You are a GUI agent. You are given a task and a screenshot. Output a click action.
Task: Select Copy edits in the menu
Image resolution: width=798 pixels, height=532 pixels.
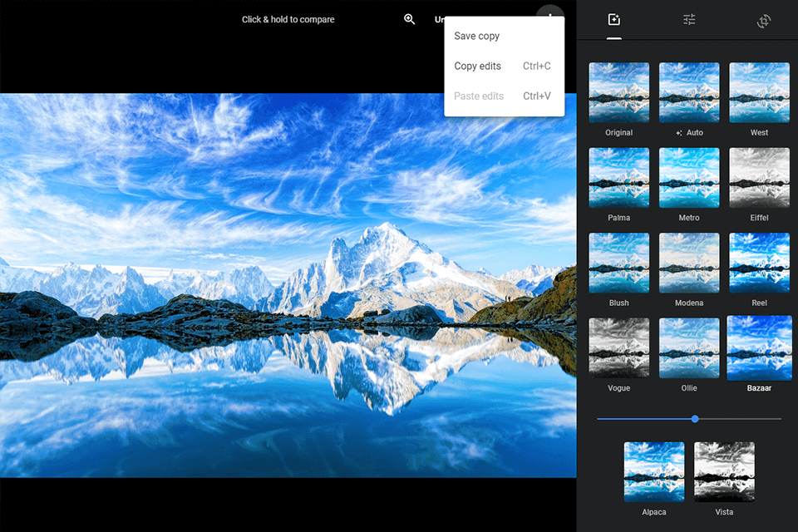477,66
